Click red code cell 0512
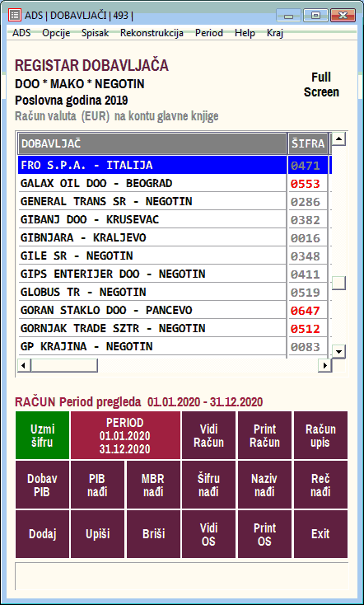Viewport: 364px width, 605px height. point(308,328)
